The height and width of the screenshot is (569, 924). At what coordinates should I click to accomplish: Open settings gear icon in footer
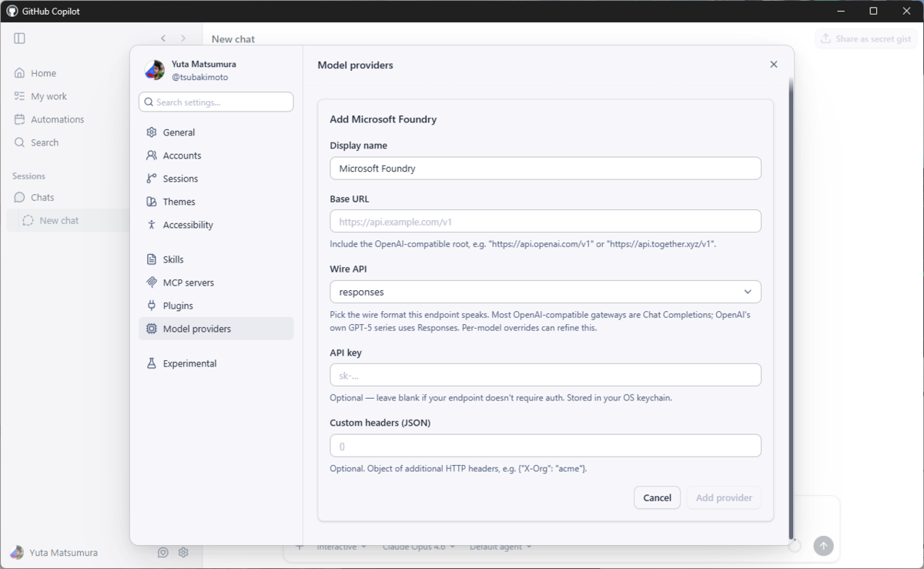point(183,552)
